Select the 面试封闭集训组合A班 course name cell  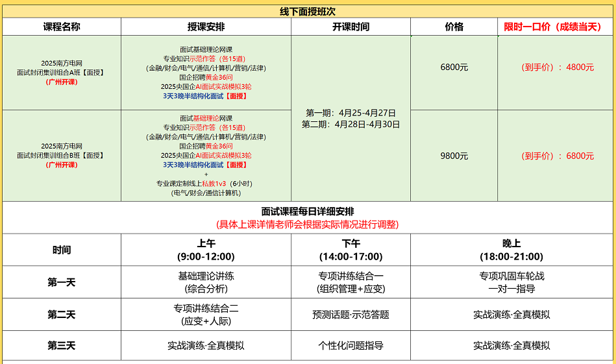62,73
